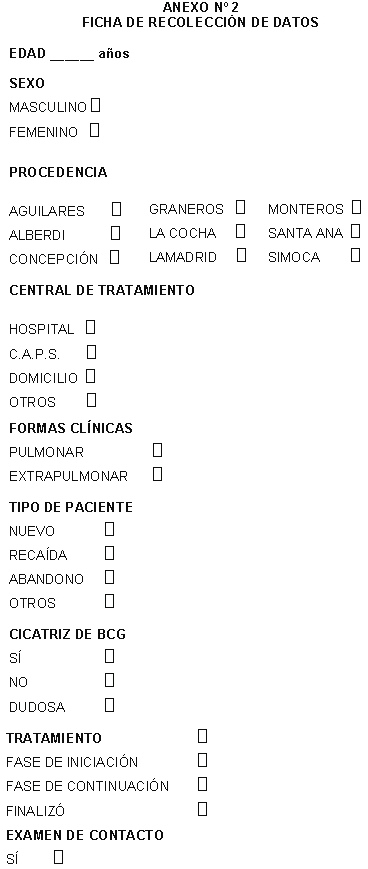Click the EDAD blank field
368x869 pixels.
point(72,55)
